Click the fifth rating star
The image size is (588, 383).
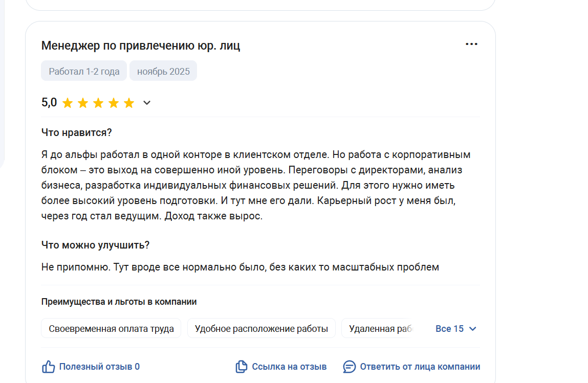click(129, 103)
